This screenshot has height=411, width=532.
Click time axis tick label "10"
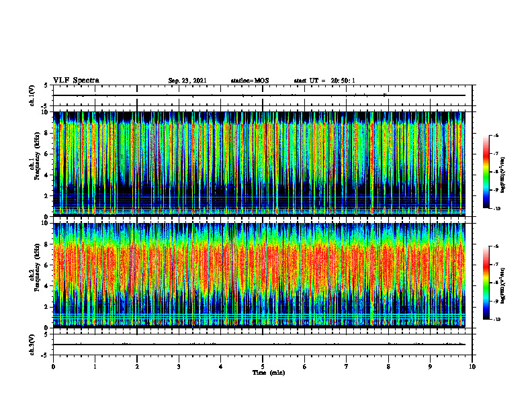click(x=472, y=367)
